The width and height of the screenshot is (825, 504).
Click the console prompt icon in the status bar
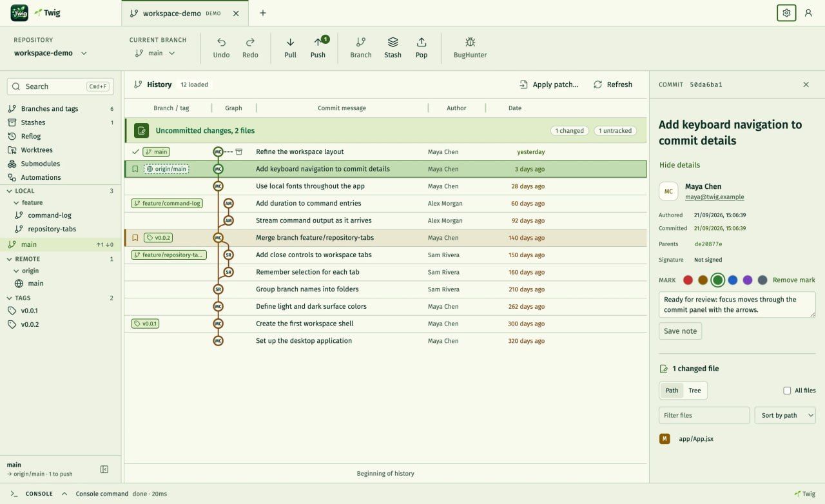coord(14,494)
